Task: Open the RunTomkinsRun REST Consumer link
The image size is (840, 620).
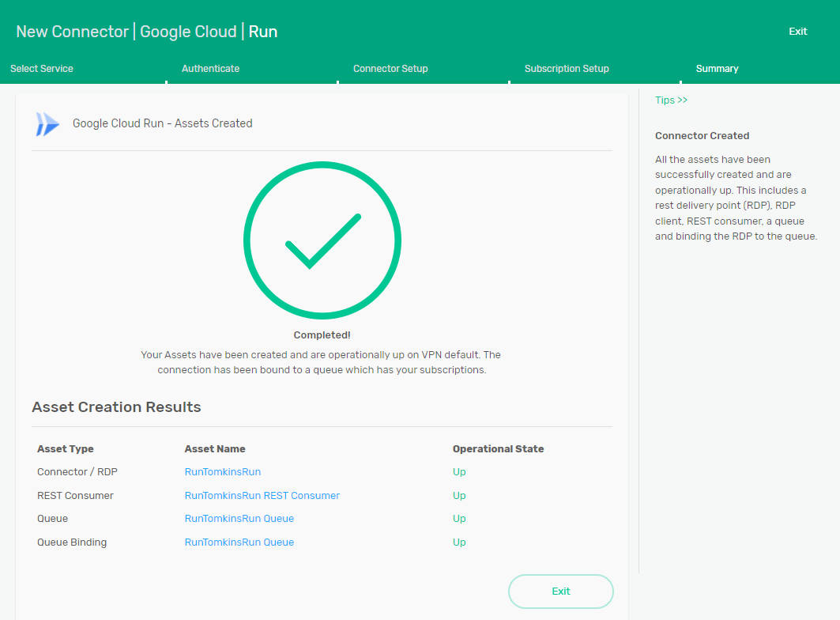Action: point(262,496)
